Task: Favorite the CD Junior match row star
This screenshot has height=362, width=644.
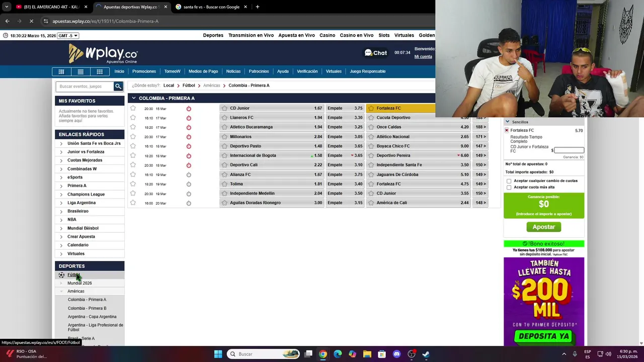Action: click(133, 108)
